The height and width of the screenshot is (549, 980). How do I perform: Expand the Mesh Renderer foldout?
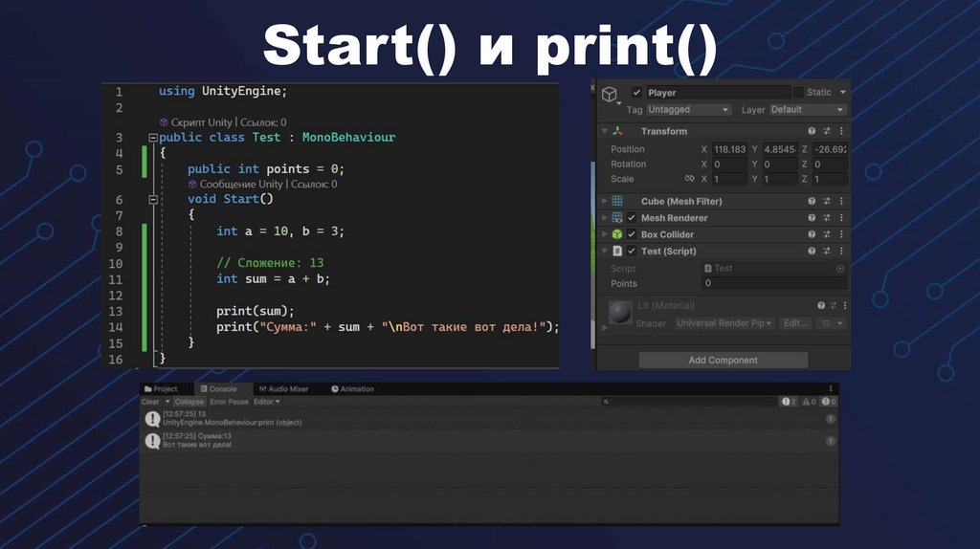605,218
